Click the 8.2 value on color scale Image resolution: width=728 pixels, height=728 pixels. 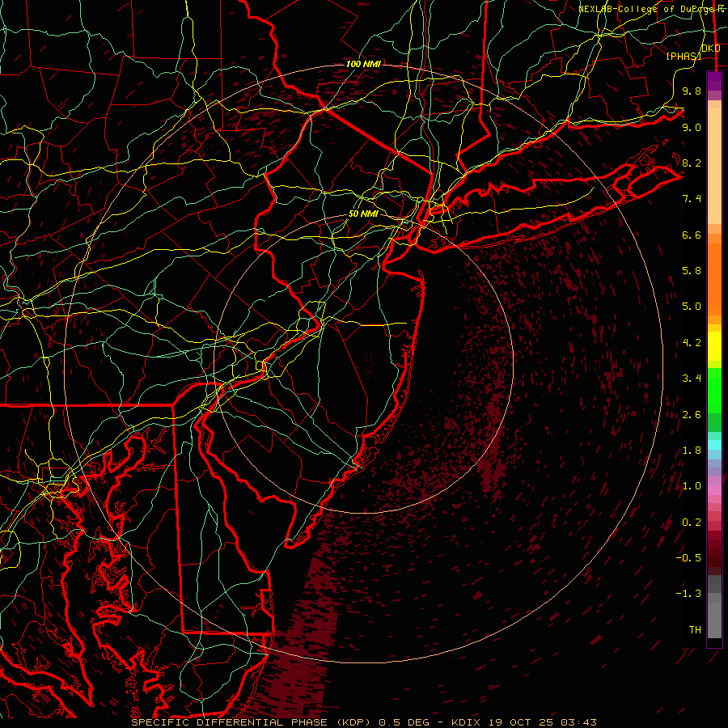click(x=692, y=163)
